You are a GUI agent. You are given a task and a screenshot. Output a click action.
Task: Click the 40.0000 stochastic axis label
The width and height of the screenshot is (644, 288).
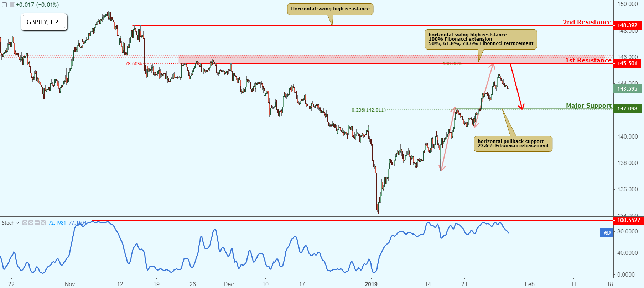(x=628, y=253)
